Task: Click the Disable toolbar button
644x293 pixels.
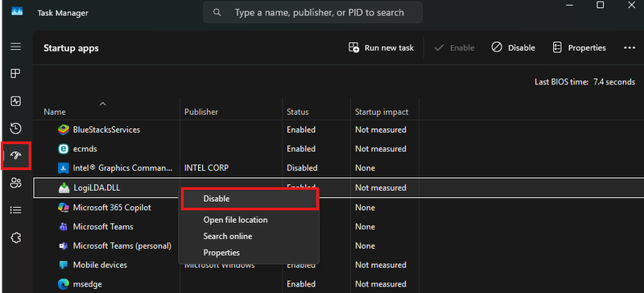Action: click(514, 47)
